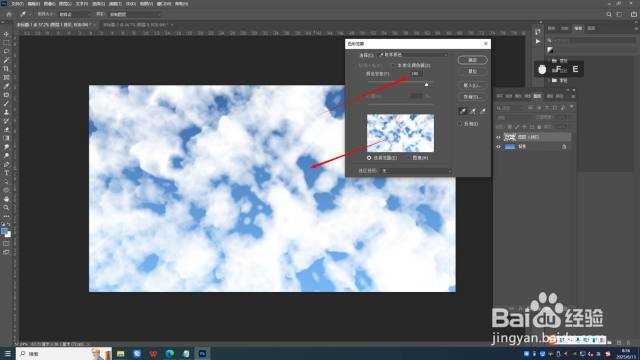
Task: Select the Brush tool
Action: tap(6, 104)
